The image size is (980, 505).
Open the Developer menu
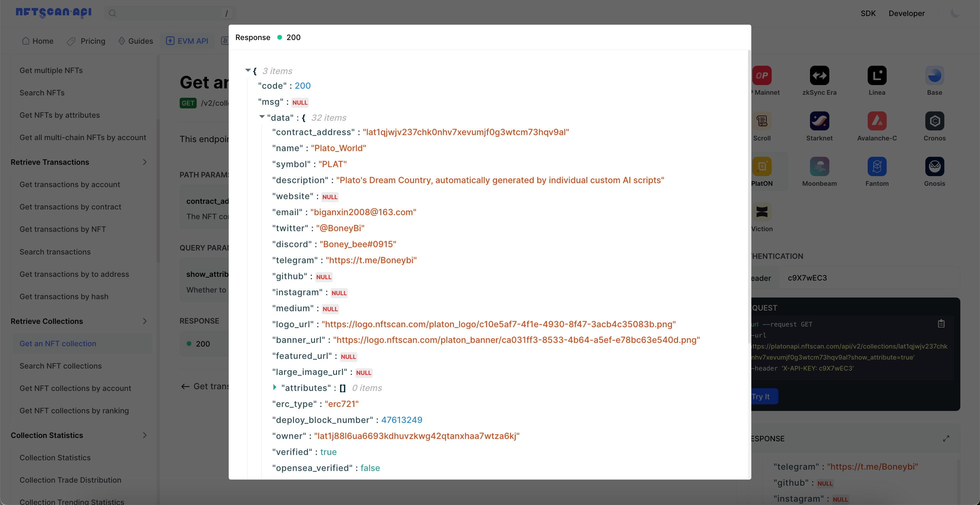tap(907, 13)
